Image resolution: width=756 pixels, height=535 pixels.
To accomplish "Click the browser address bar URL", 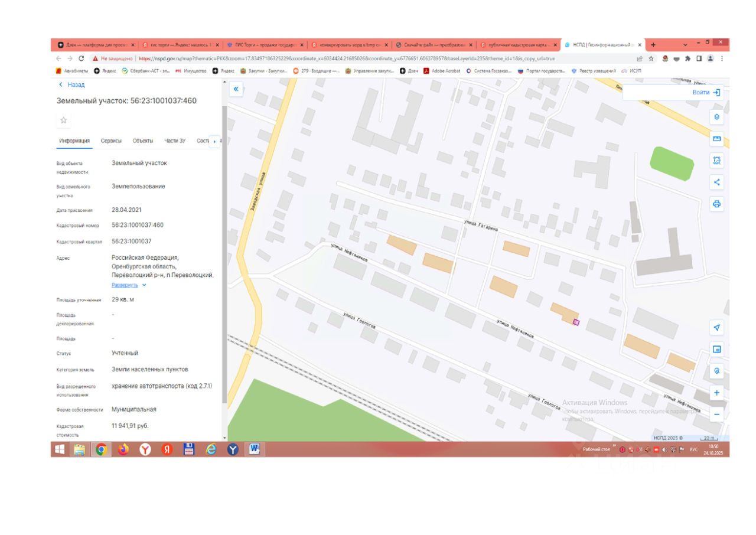I will pos(346,58).
